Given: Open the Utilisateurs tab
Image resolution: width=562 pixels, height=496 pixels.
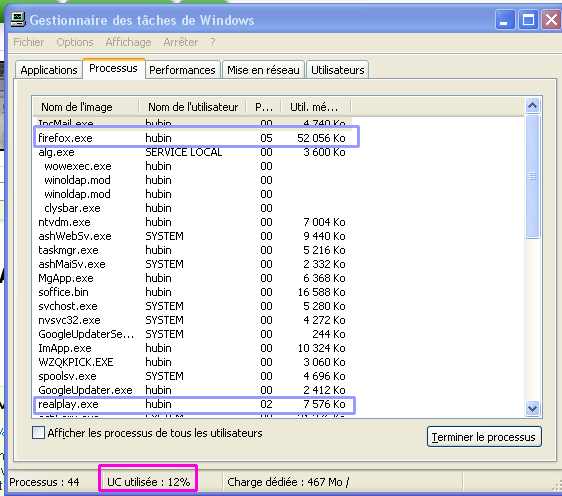Looking at the screenshot, I should coord(337,70).
